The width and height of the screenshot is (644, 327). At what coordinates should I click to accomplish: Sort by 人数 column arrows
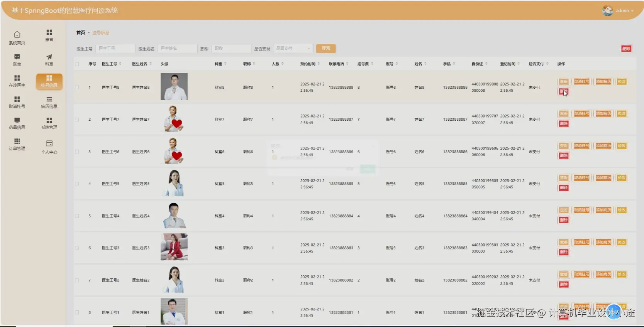coord(282,64)
